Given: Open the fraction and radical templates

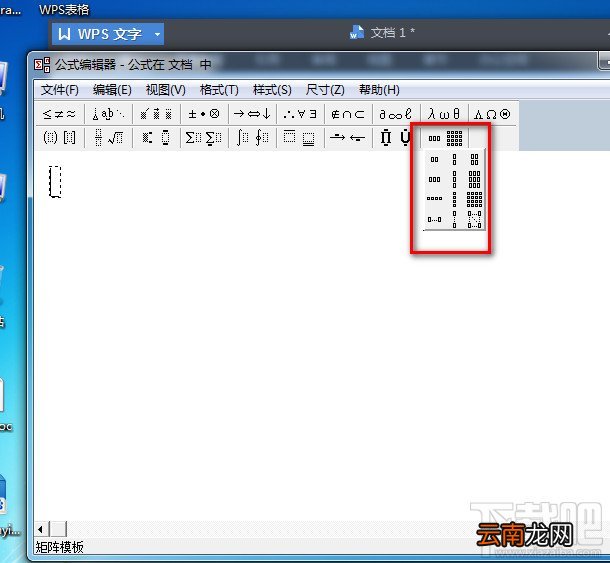Looking at the screenshot, I should click(108, 137).
